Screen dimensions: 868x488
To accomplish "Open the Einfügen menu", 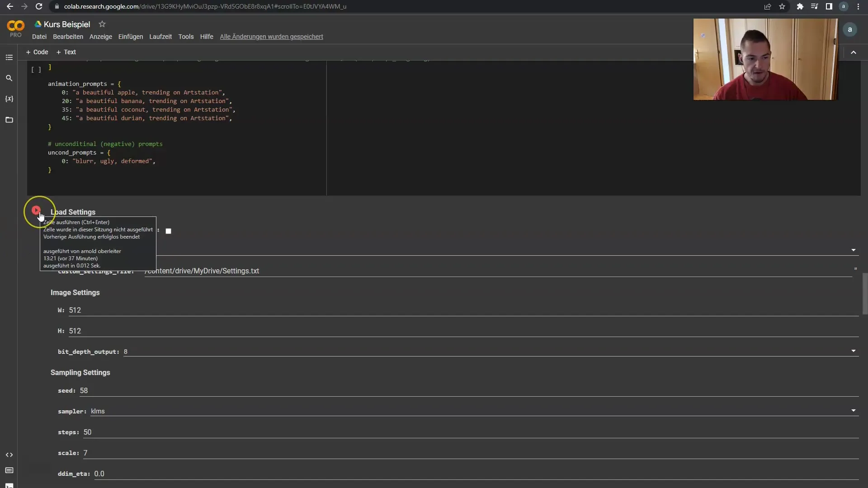I will point(131,37).
